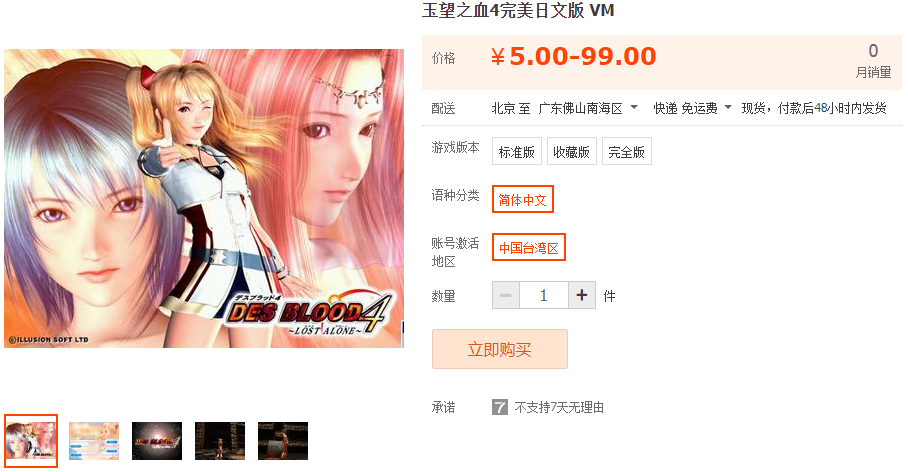Select the 完全版 game version option

coord(627,151)
